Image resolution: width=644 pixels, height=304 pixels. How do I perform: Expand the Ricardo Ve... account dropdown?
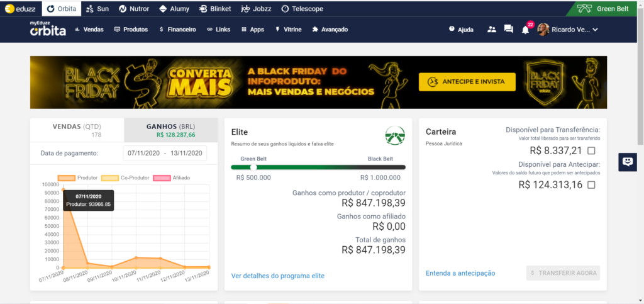574,30
